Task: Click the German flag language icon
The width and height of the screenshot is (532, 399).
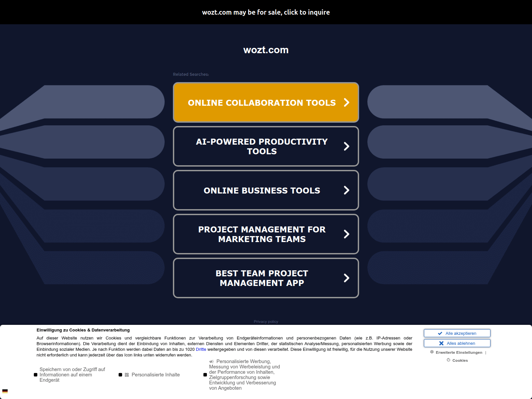Action: pyautogui.click(x=5, y=391)
